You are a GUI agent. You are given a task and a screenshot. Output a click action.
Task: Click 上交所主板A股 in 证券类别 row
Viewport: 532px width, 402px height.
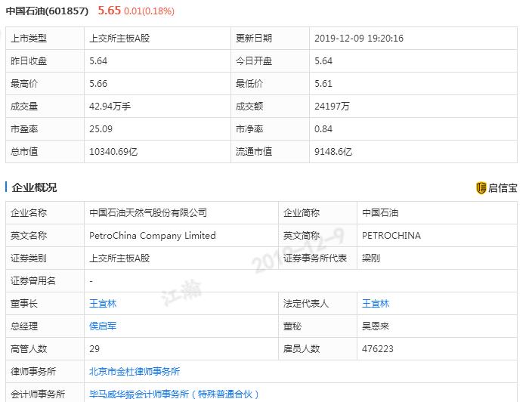tap(119, 258)
